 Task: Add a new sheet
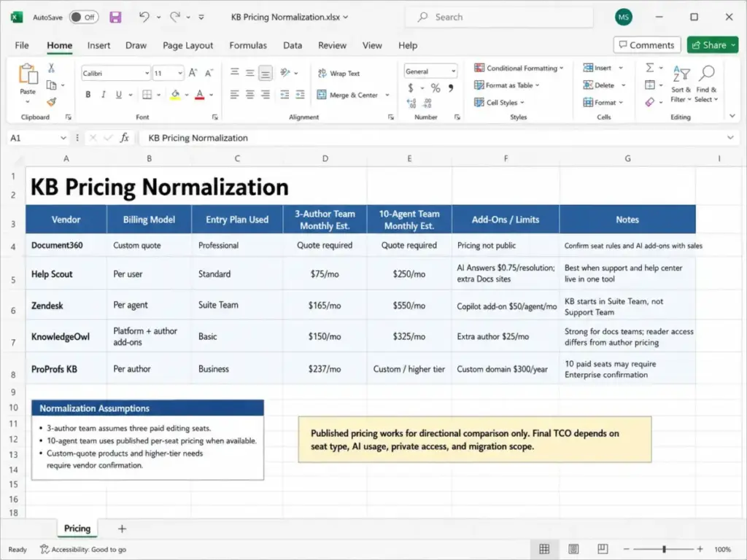[x=122, y=529]
